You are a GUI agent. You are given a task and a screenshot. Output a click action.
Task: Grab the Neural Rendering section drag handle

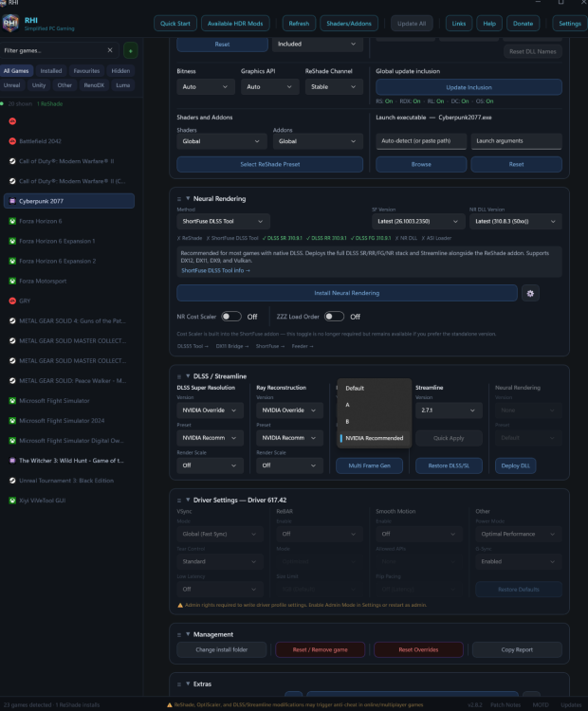coord(179,199)
